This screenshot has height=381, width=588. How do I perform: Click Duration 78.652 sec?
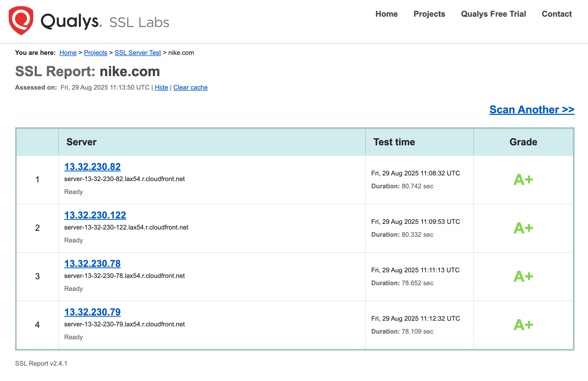[x=402, y=283]
